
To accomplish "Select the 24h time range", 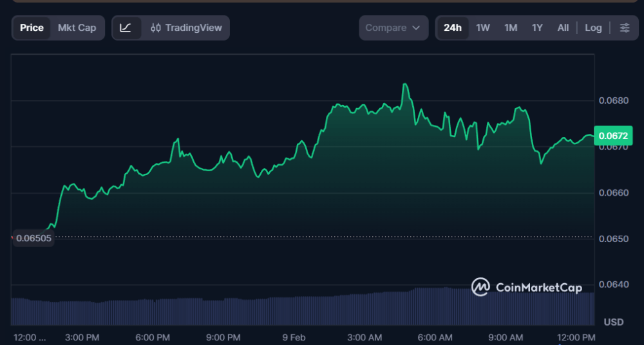I will click(453, 28).
